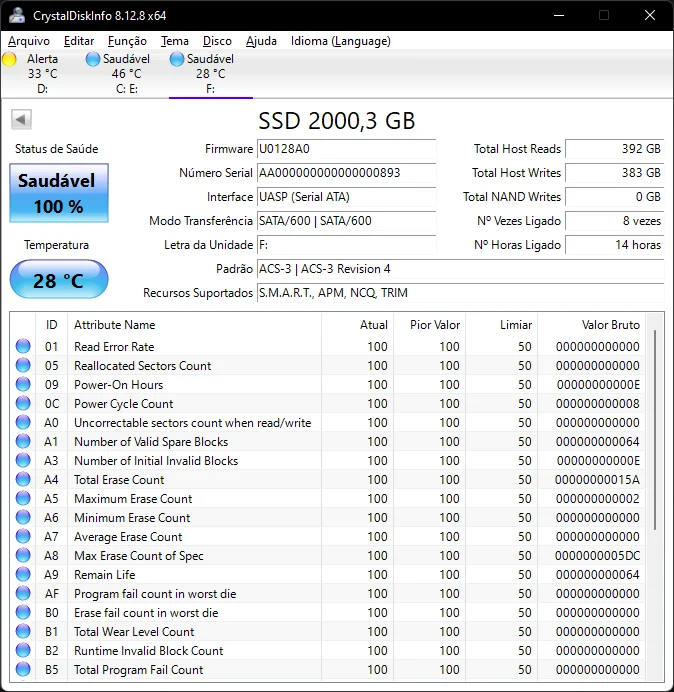Viewport: 674px width, 692px height.
Task: Click status orb for Total Wear Level Count
Action: (23, 632)
